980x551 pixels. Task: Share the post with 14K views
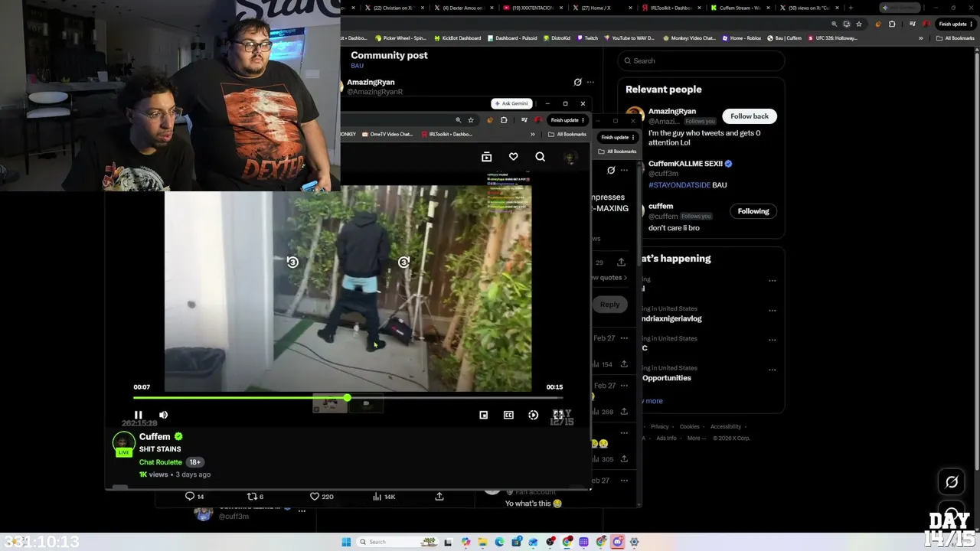pyautogui.click(x=439, y=497)
